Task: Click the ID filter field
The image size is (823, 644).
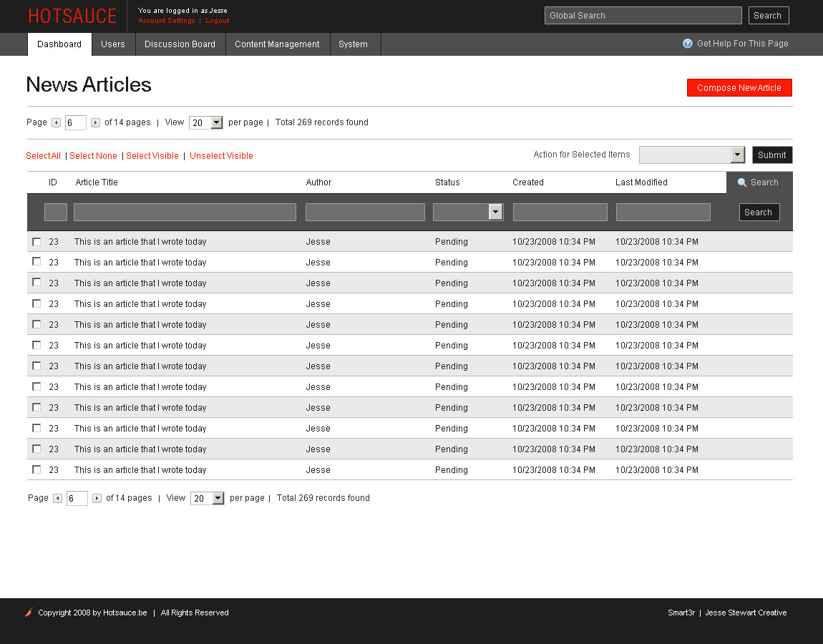Action: [x=56, y=212]
